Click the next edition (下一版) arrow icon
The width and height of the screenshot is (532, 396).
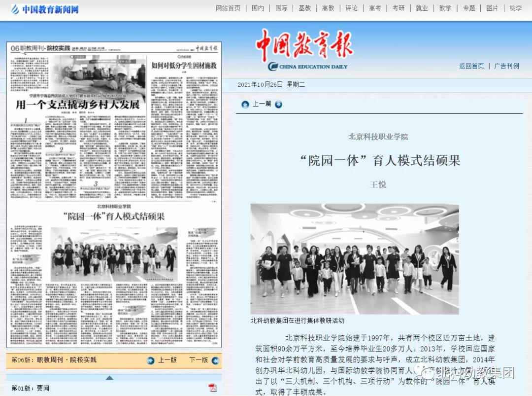tap(215, 360)
